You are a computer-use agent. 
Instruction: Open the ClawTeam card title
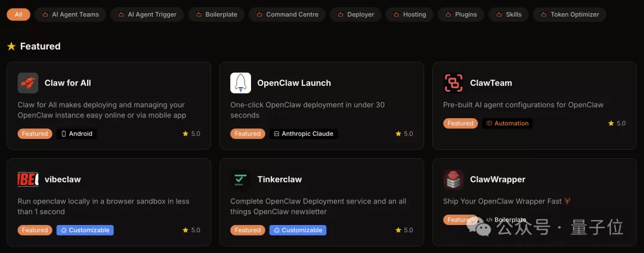[x=491, y=83]
